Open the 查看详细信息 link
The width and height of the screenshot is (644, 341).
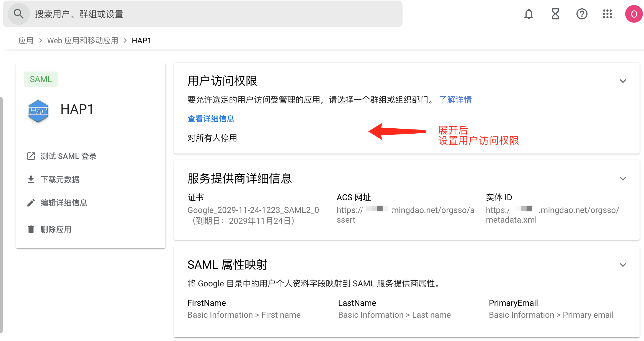(211, 119)
